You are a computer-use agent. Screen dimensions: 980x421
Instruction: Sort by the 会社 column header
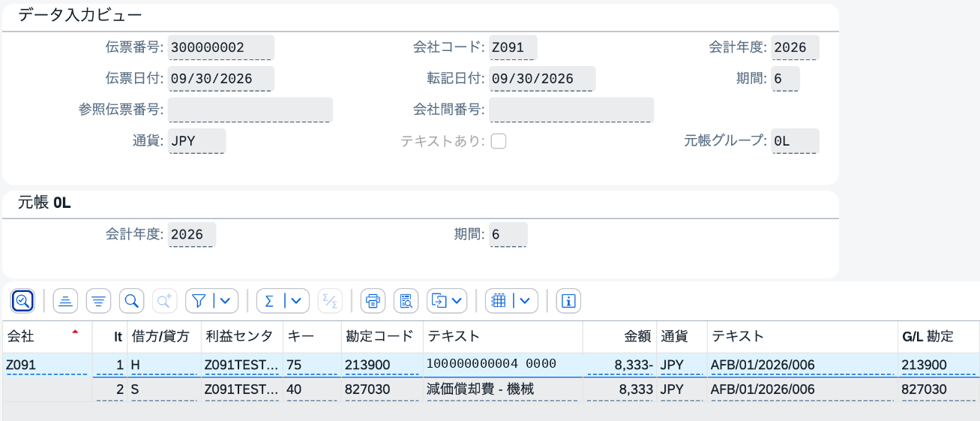point(46,336)
